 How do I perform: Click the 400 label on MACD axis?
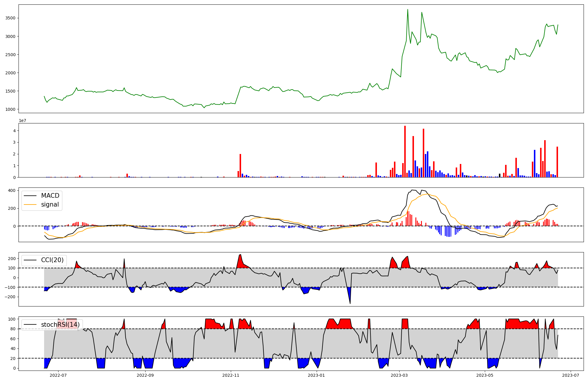click(x=12, y=190)
